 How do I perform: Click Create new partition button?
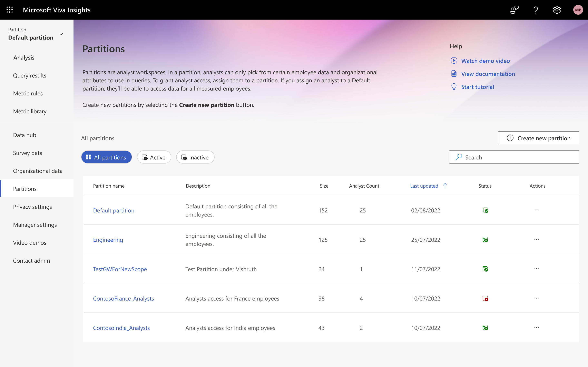(538, 138)
